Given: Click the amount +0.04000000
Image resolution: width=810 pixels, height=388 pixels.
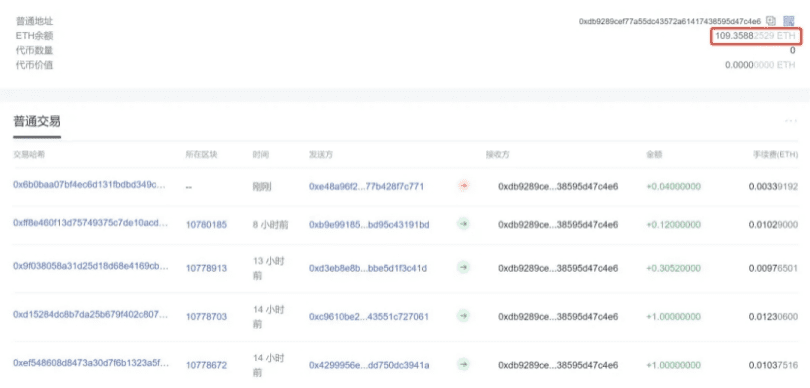Looking at the screenshot, I should tap(674, 187).
